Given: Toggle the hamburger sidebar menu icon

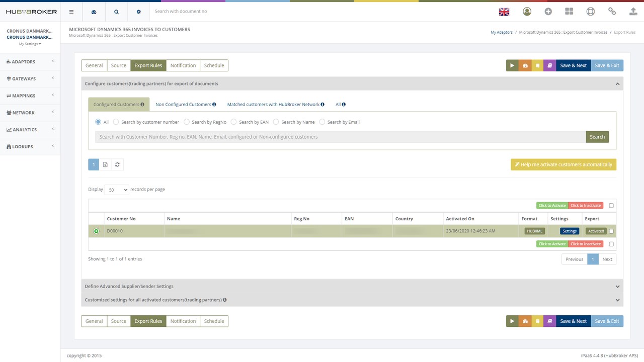Looking at the screenshot, I should tap(71, 12).
